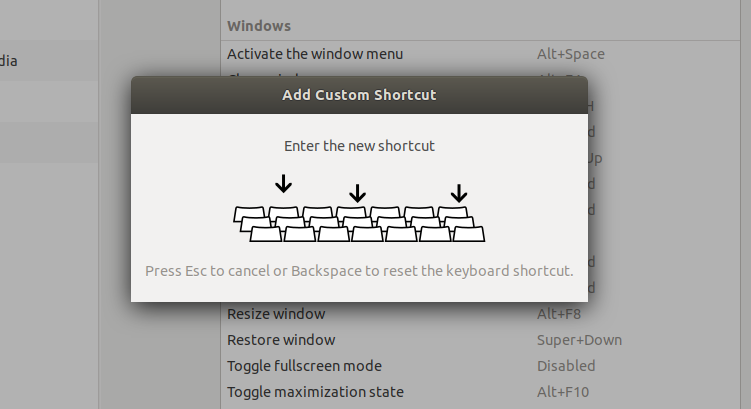Image resolution: width=751 pixels, height=409 pixels.
Task: Click the Windows section header
Action: (x=259, y=26)
